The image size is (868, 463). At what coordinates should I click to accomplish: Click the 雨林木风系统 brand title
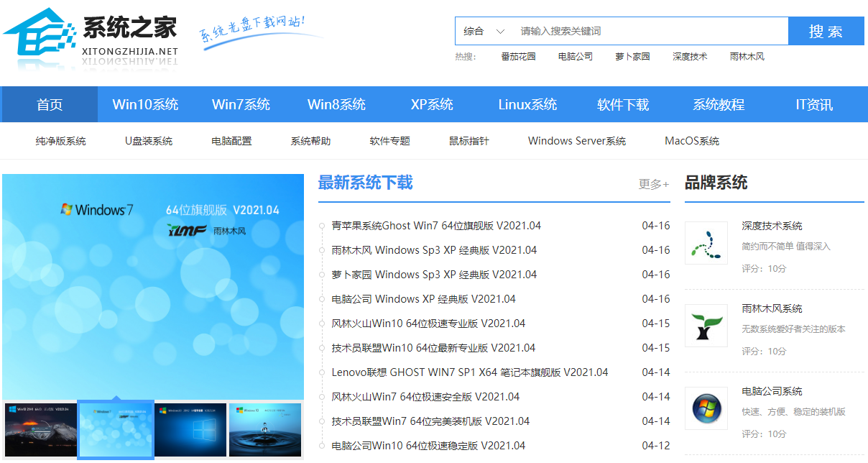tap(772, 308)
